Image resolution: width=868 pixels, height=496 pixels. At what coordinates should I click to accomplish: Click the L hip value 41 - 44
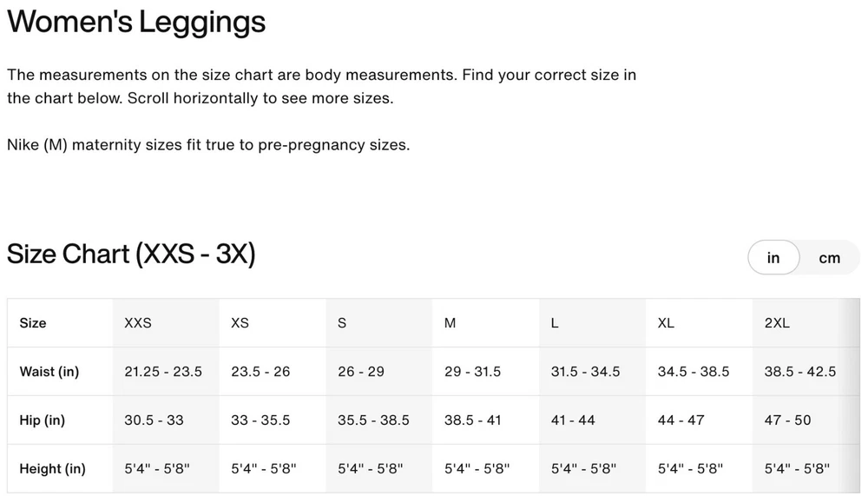573,420
